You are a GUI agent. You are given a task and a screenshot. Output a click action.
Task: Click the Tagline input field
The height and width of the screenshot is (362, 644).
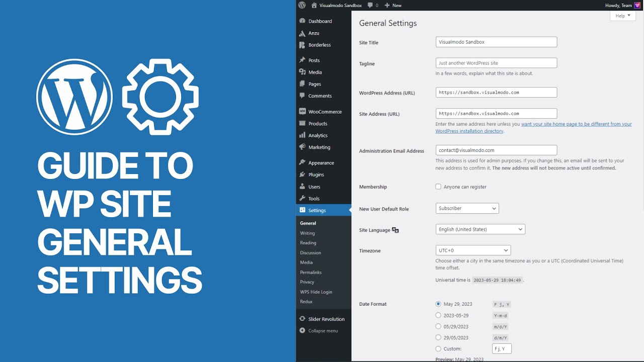496,63
